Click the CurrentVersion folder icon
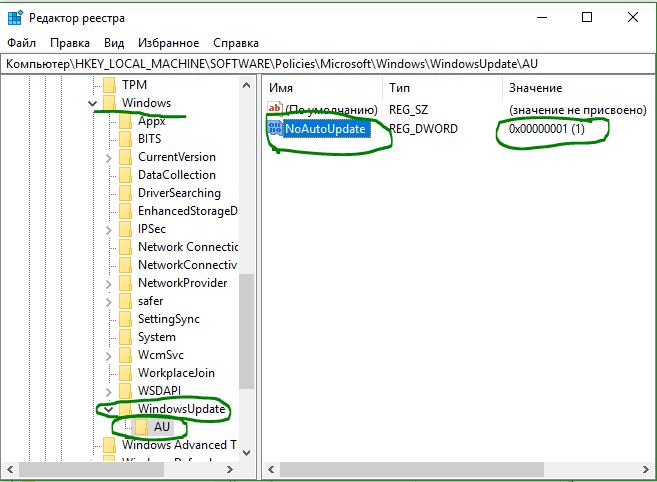657x482 pixels. [x=126, y=157]
